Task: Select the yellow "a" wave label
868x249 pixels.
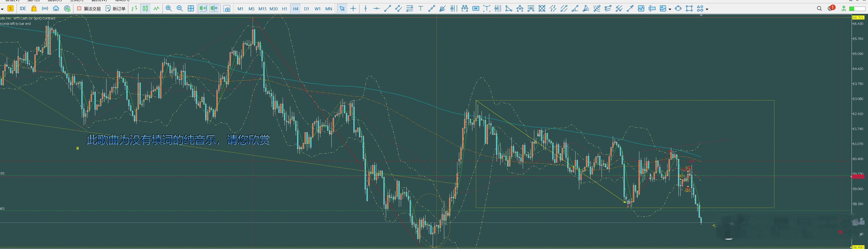Action: pyautogui.click(x=77, y=148)
